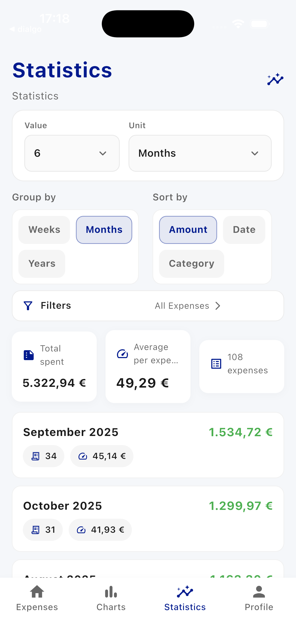The image size is (296, 644).
Task: Expand the All Expenses filter chevron
Action: point(218,306)
